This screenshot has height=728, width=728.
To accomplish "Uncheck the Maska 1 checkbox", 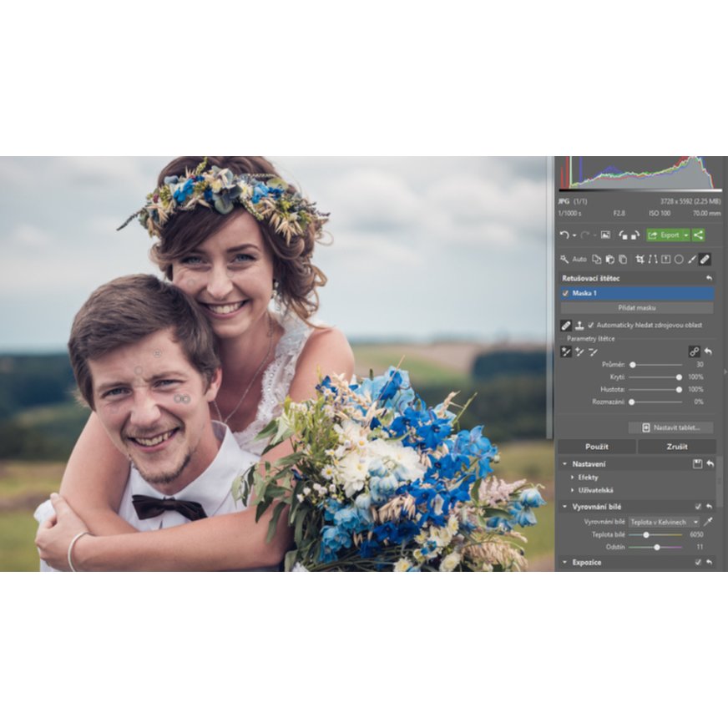I will (566, 294).
